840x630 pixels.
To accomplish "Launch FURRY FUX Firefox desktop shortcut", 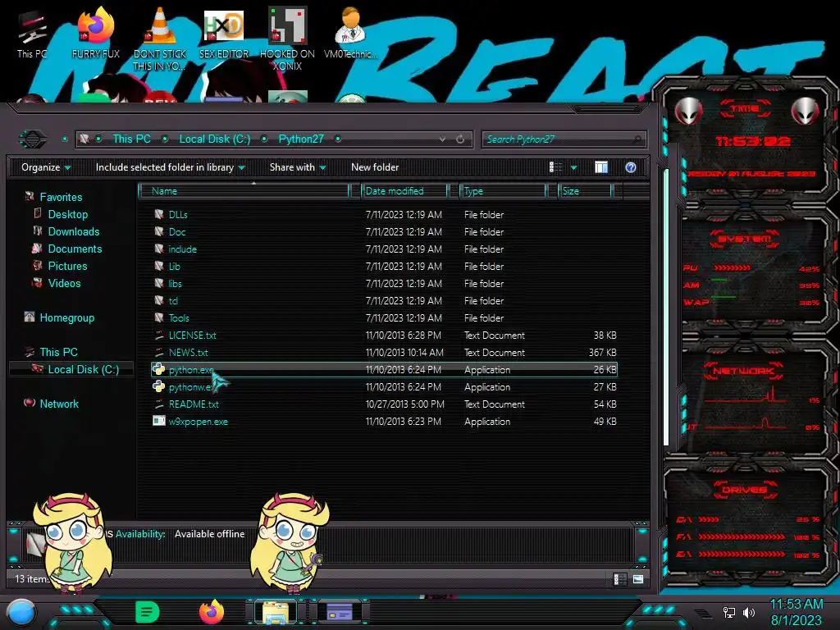I will click(96, 33).
